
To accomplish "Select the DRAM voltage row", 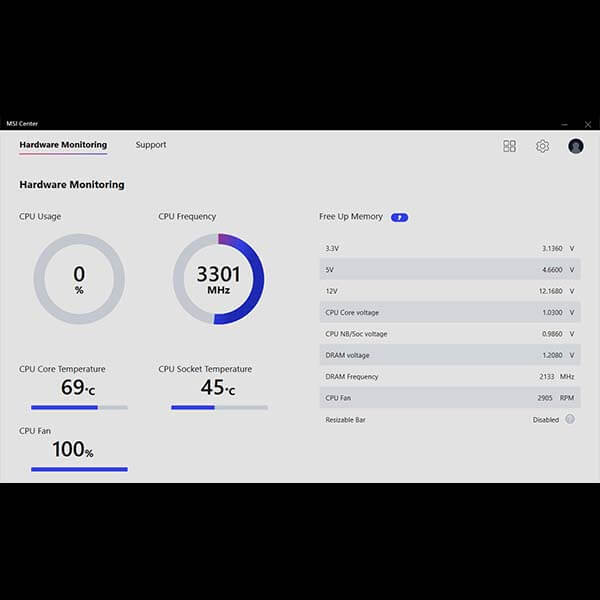I will pyautogui.click(x=449, y=355).
